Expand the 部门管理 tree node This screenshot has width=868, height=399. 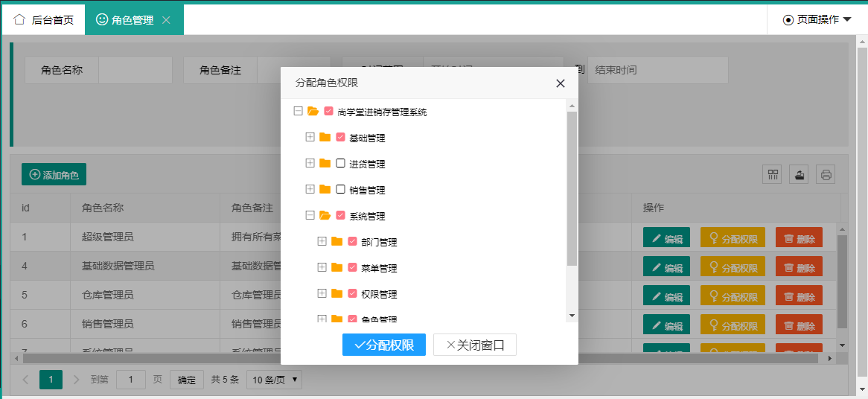322,241
